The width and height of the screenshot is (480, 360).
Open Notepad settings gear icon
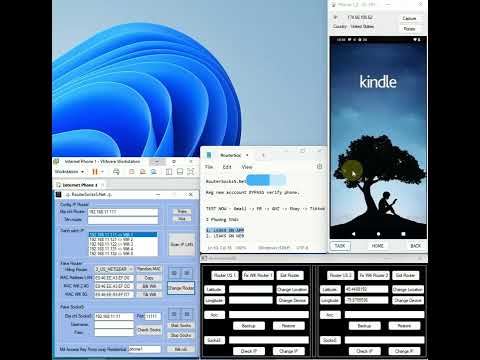pos(319,166)
